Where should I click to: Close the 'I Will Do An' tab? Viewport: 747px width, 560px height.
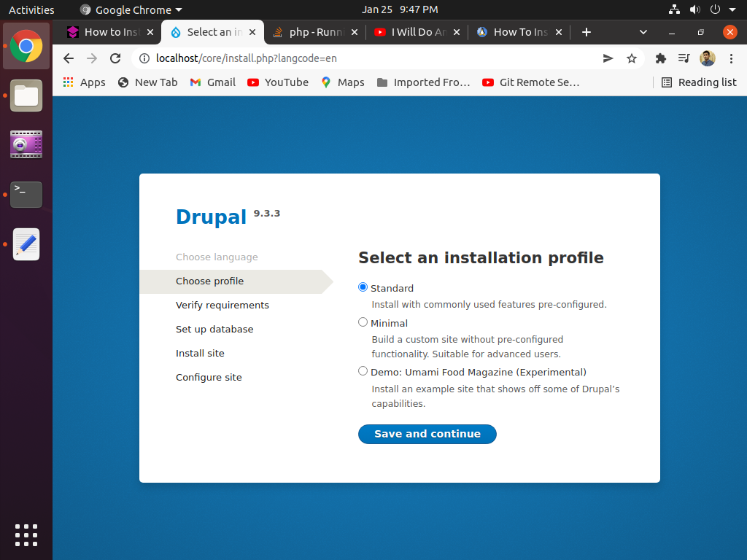coord(457,32)
